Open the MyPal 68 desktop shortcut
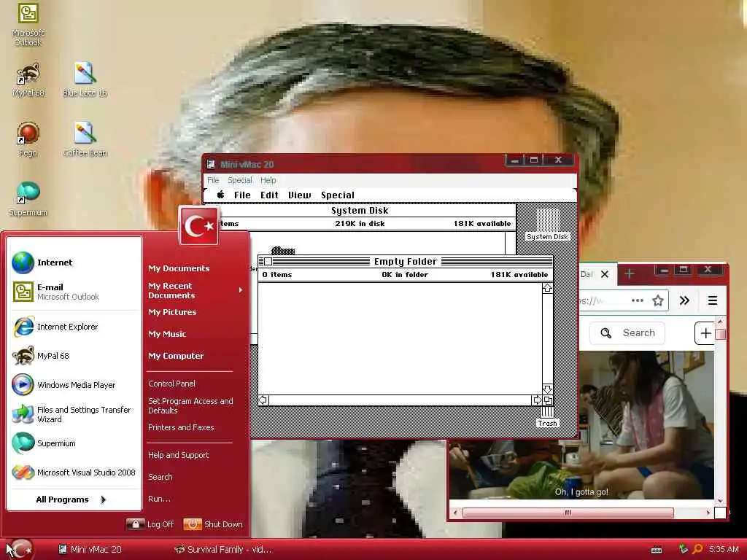This screenshot has width=747, height=560. 28,79
